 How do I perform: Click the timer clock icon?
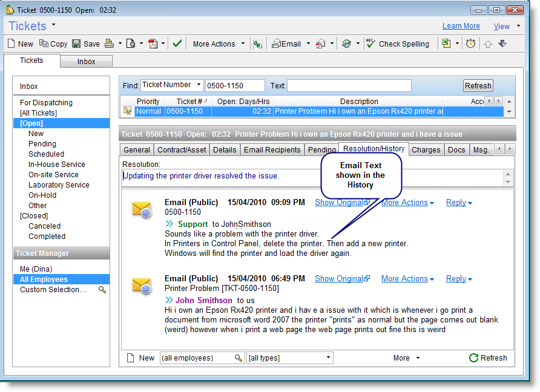[x=470, y=44]
